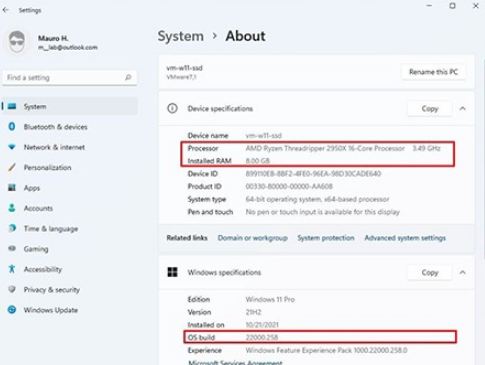485x365 pixels.
Task: Click the Windows logo in Windows specifications
Action: tap(172, 272)
